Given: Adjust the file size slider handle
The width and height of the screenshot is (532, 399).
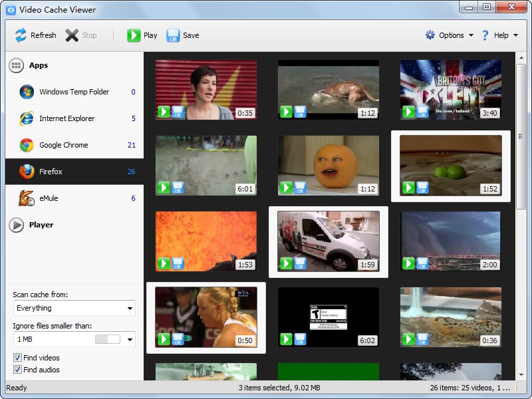Looking at the screenshot, I should [x=108, y=339].
